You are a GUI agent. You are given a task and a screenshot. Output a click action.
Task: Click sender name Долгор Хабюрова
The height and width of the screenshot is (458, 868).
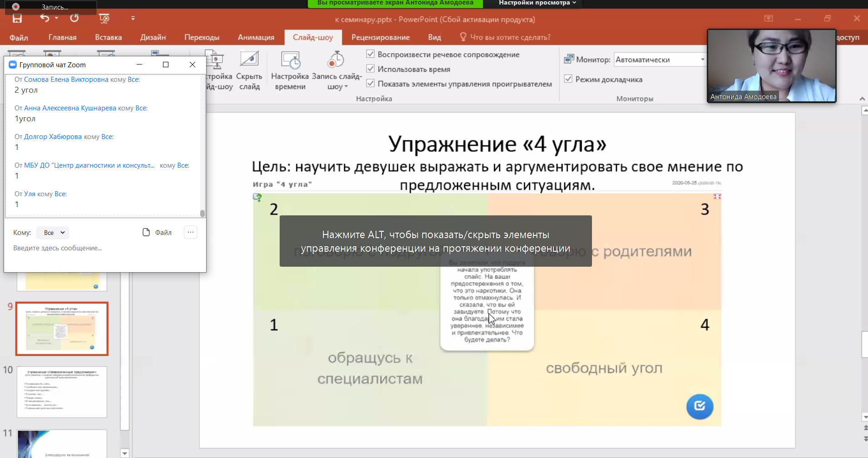click(x=53, y=137)
